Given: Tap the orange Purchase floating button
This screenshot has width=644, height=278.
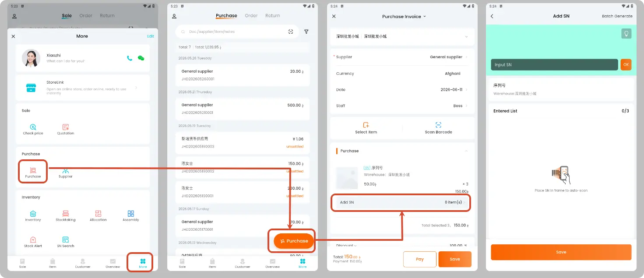Looking at the screenshot, I should [x=294, y=241].
